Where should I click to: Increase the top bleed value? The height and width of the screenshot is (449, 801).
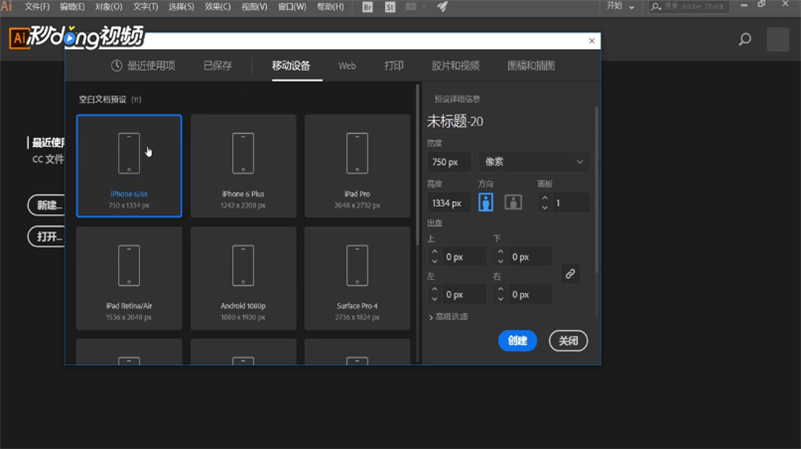tap(434, 252)
